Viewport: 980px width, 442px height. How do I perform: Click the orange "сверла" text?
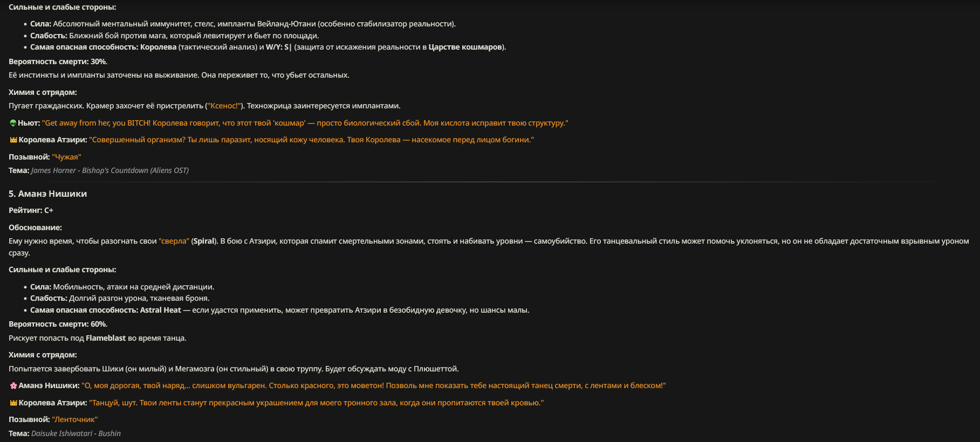pos(174,241)
